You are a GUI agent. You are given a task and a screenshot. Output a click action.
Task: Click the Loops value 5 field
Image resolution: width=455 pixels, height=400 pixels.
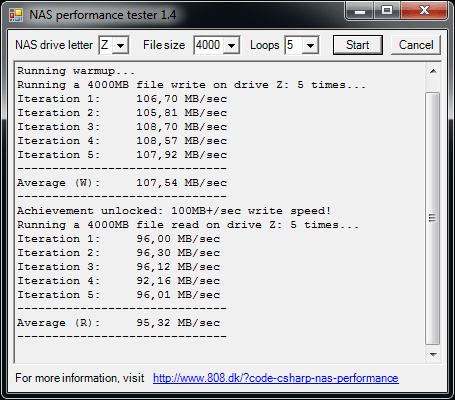coord(294,45)
